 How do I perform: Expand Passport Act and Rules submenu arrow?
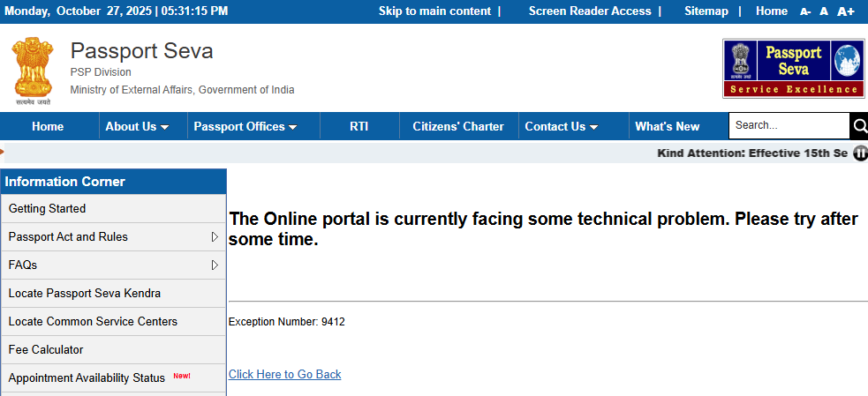click(215, 236)
